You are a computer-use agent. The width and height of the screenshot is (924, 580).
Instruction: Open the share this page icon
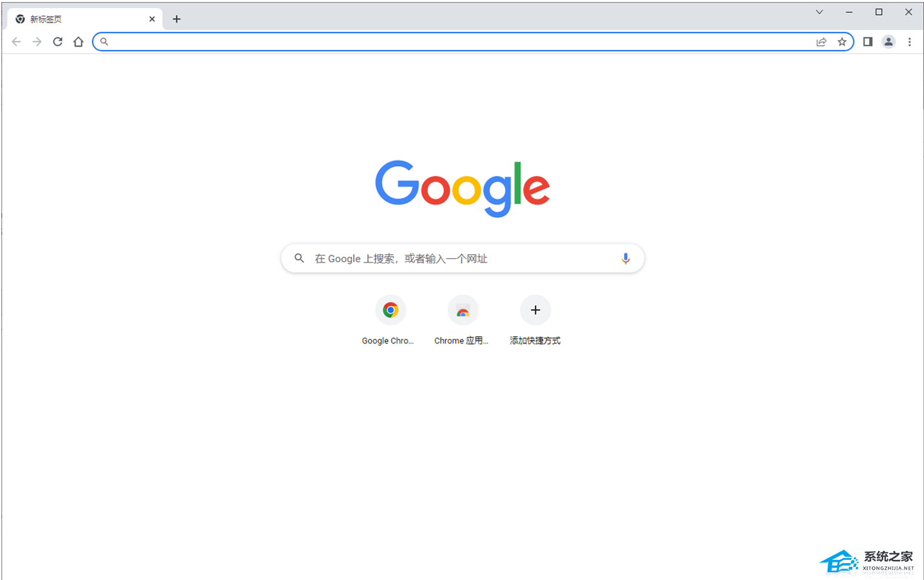[x=821, y=42]
